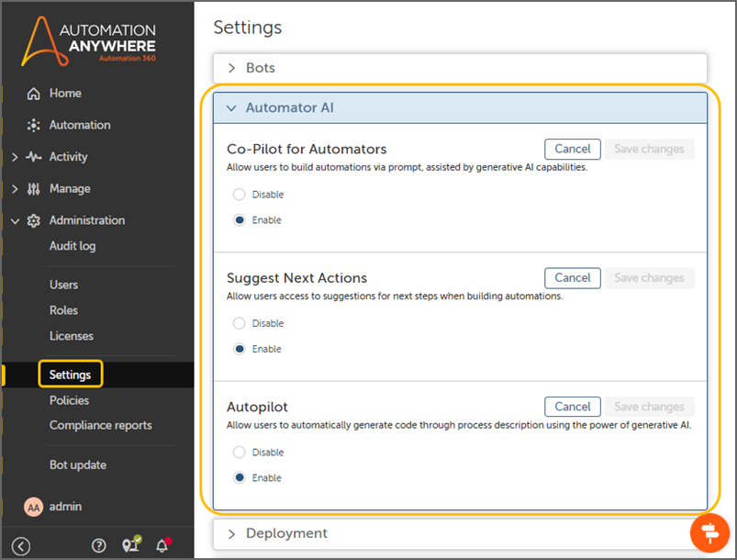Open Policies page
This screenshot has height=560, width=737.
tap(69, 400)
